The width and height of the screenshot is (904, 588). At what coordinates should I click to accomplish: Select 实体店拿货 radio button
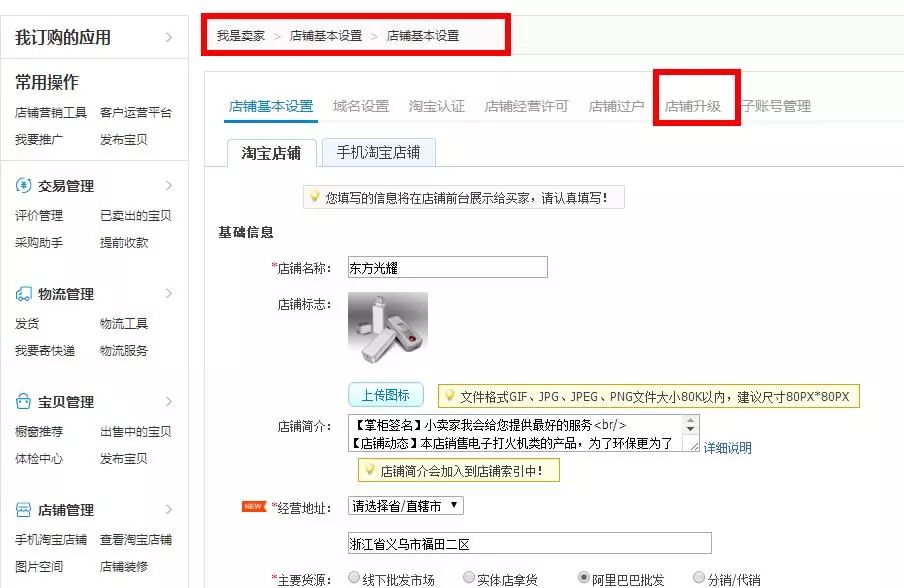point(469,577)
